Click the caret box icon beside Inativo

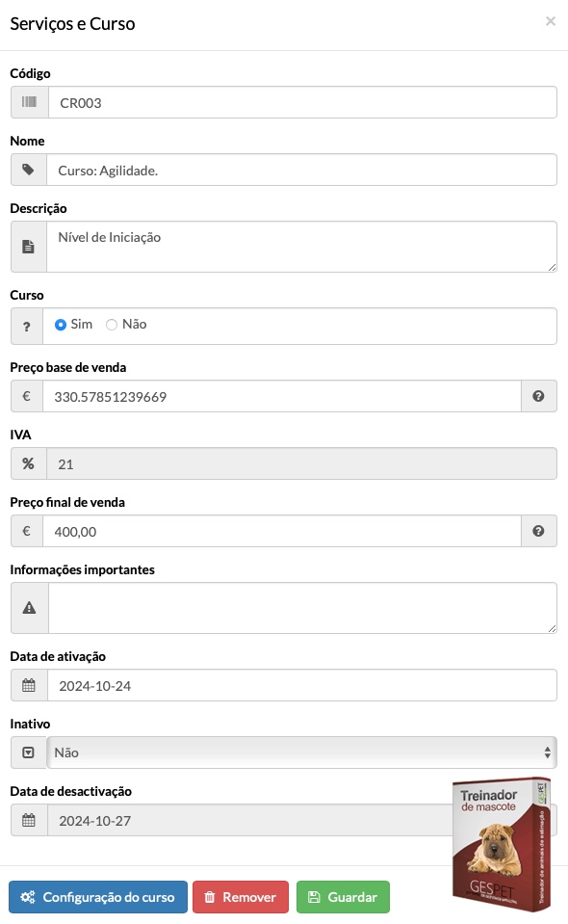[28, 752]
